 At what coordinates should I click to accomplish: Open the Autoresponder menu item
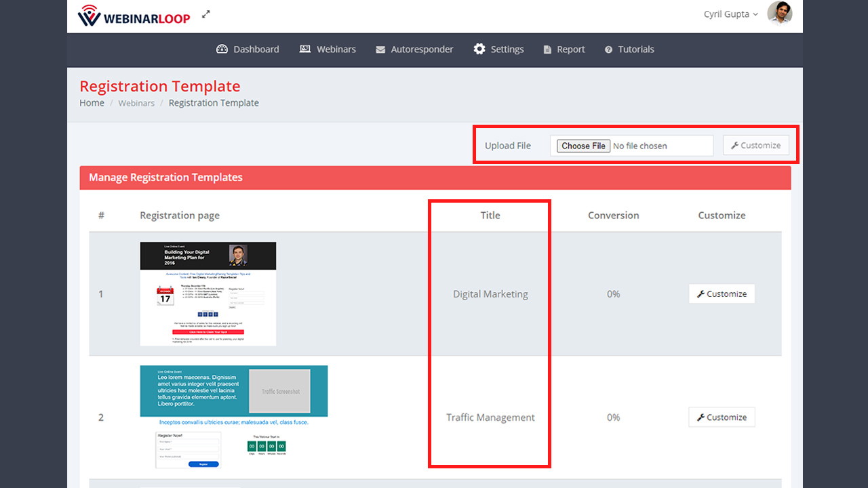point(414,49)
